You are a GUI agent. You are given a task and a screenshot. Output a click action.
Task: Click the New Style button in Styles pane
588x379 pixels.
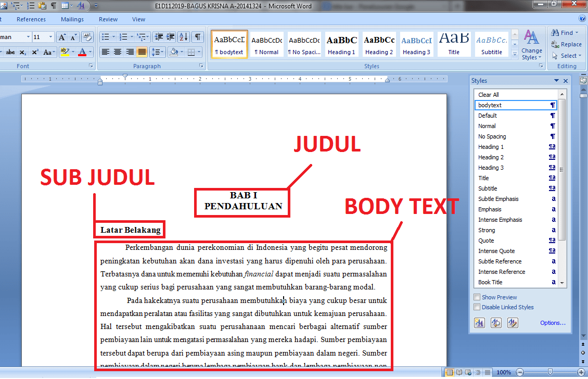click(480, 323)
